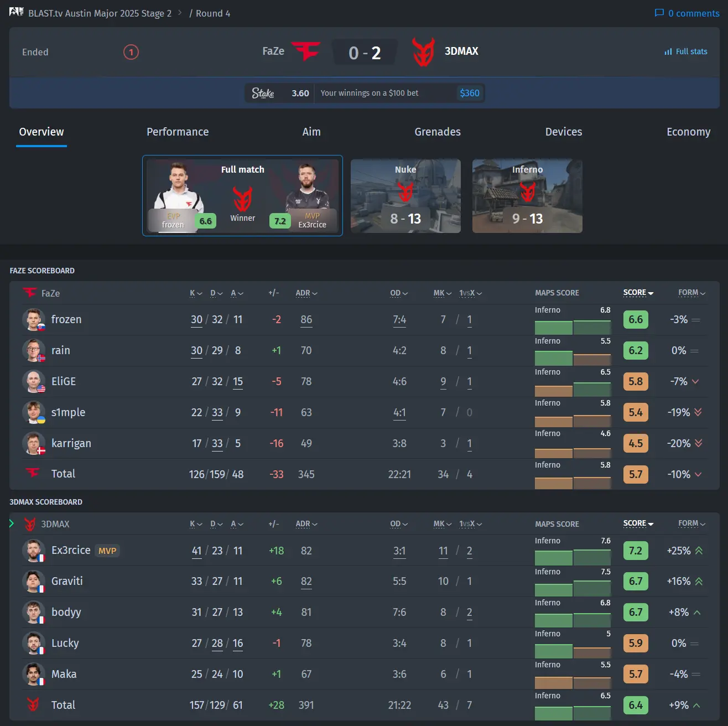This screenshot has height=726, width=728.
Task: Sort 3DMAX scoreboard by 1vsX
Action: pyautogui.click(x=470, y=524)
